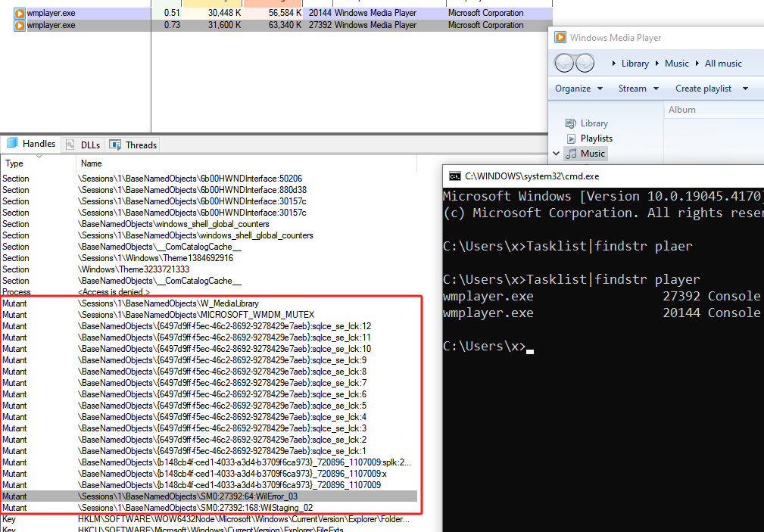Select W_MediaLibrary mutant handle row
The image size is (764, 532).
click(x=210, y=303)
